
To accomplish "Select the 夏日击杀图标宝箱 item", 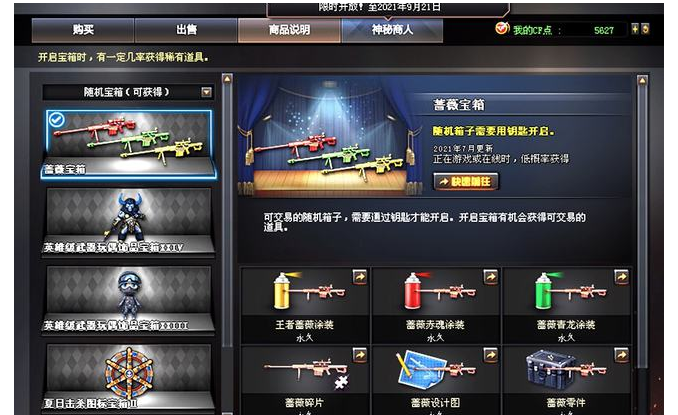I will click(x=128, y=378).
